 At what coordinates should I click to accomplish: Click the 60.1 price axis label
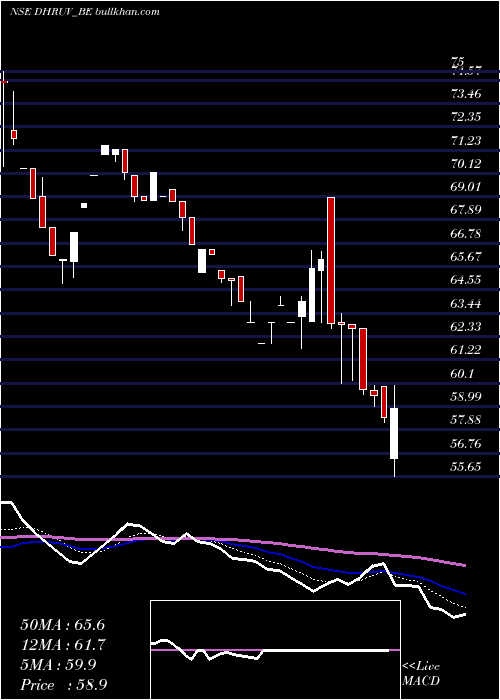coord(462,374)
